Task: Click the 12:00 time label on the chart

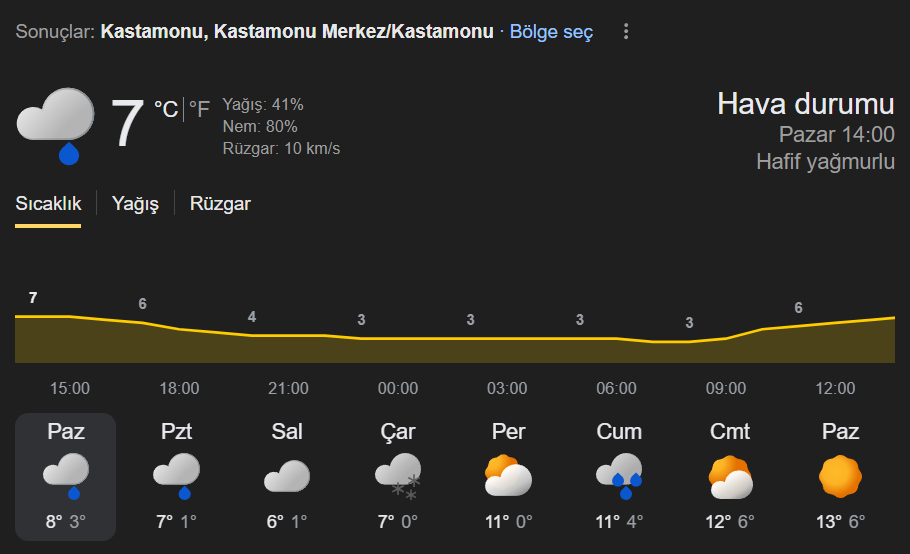Action: click(x=835, y=388)
